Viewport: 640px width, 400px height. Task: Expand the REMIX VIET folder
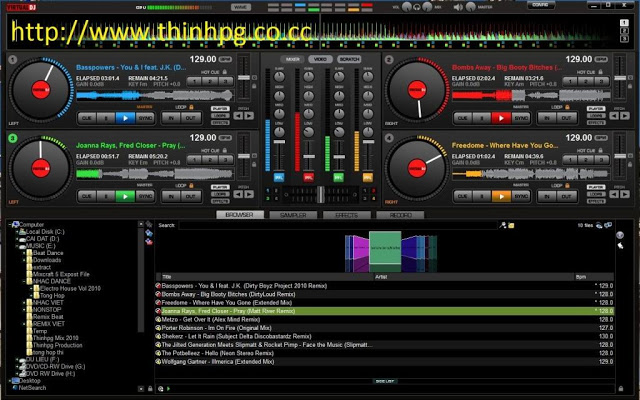tap(24, 324)
